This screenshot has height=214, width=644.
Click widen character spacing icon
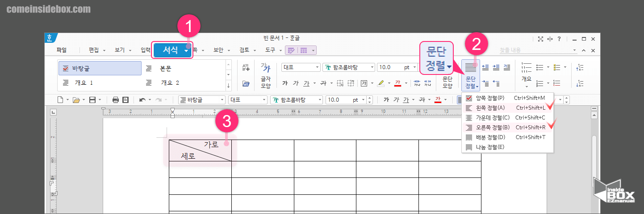point(427,83)
